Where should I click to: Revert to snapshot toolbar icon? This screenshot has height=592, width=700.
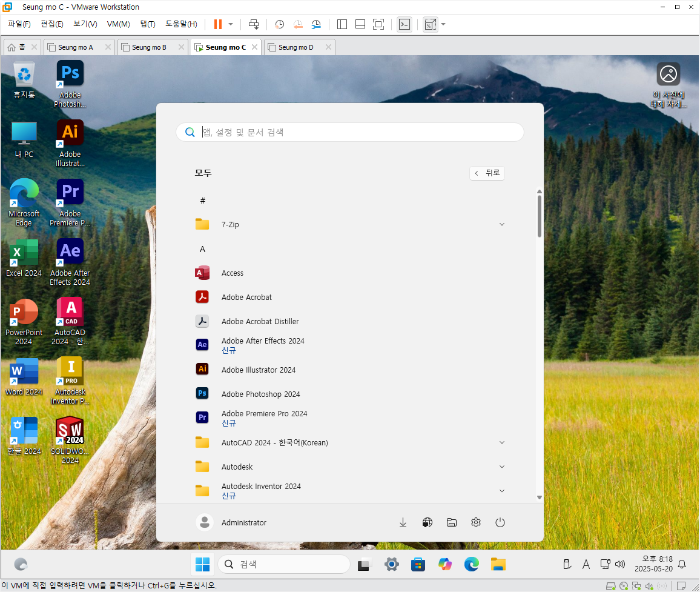[x=298, y=24]
